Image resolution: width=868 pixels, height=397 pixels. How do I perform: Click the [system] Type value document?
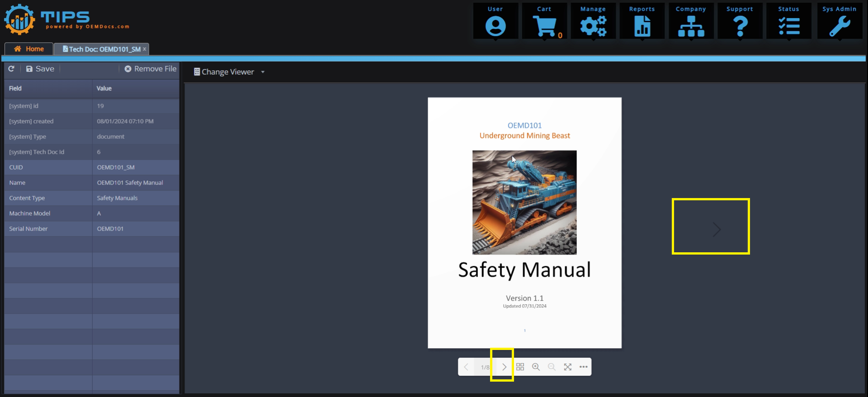[x=110, y=137]
